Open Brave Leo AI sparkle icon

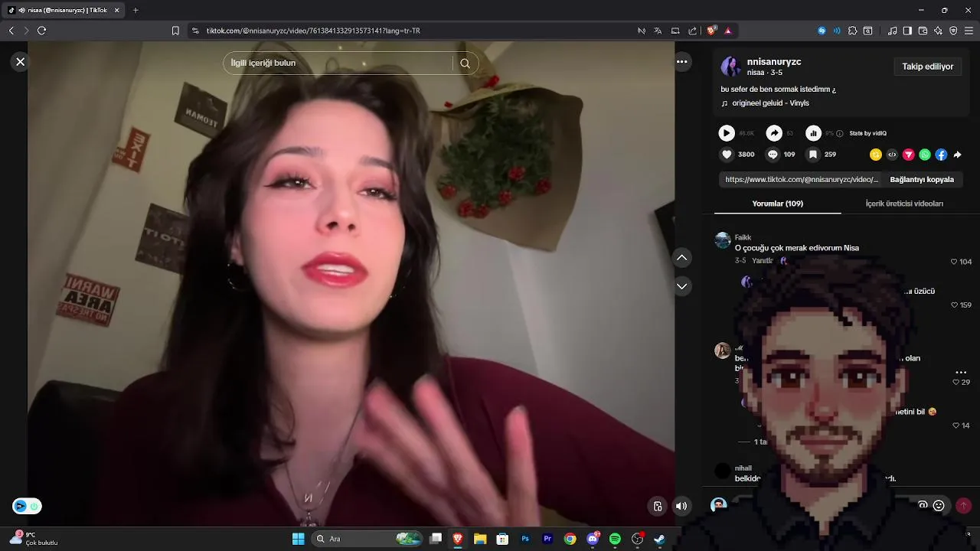pos(938,31)
